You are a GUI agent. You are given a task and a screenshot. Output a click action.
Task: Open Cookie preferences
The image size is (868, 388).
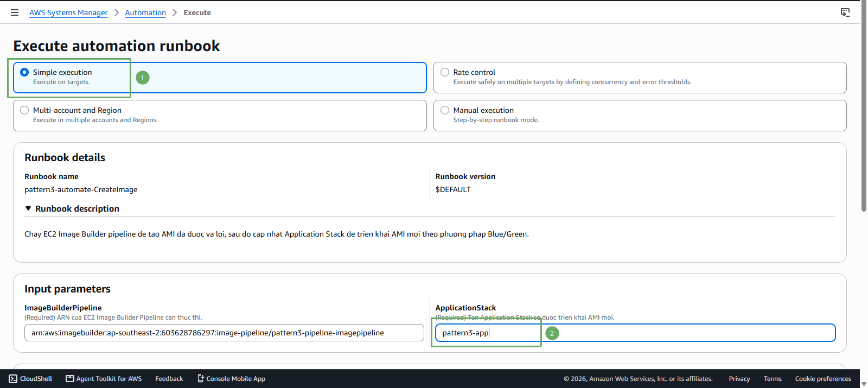click(x=823, y=379)
